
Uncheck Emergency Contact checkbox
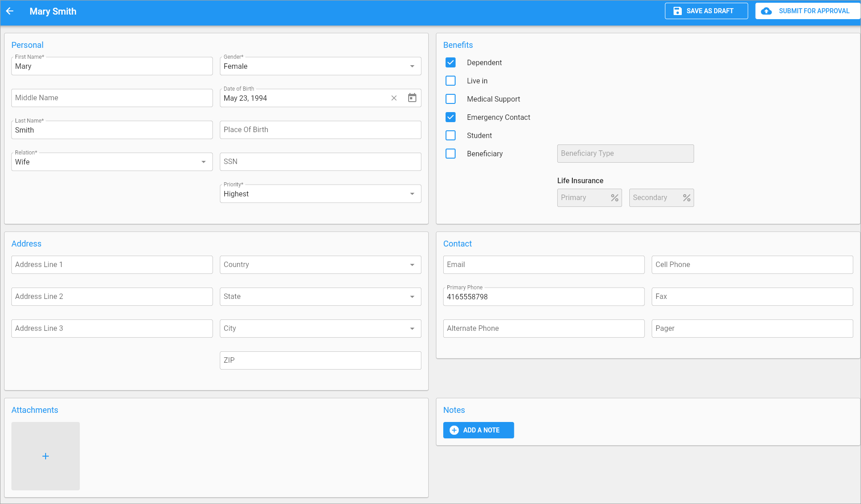pyautogui.click(x=451, y=117)
